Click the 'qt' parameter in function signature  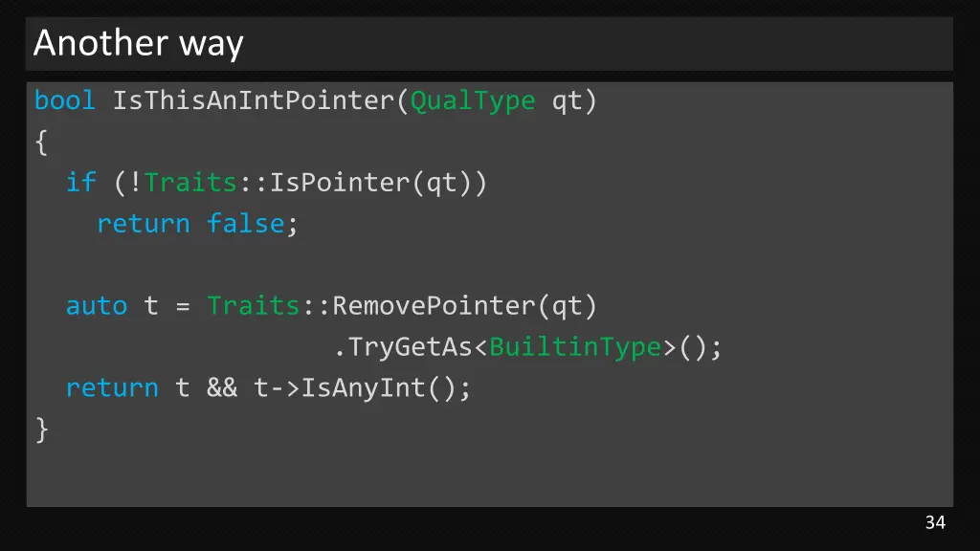click(567, 100)
